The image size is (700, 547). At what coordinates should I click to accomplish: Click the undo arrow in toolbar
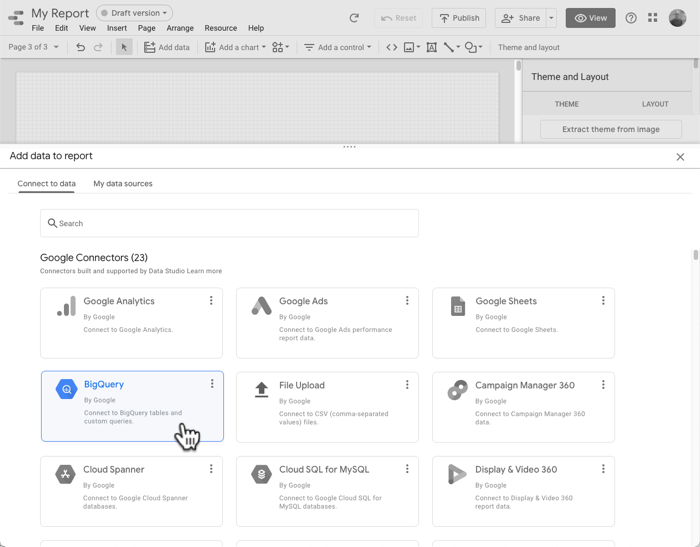click(80, 47)
